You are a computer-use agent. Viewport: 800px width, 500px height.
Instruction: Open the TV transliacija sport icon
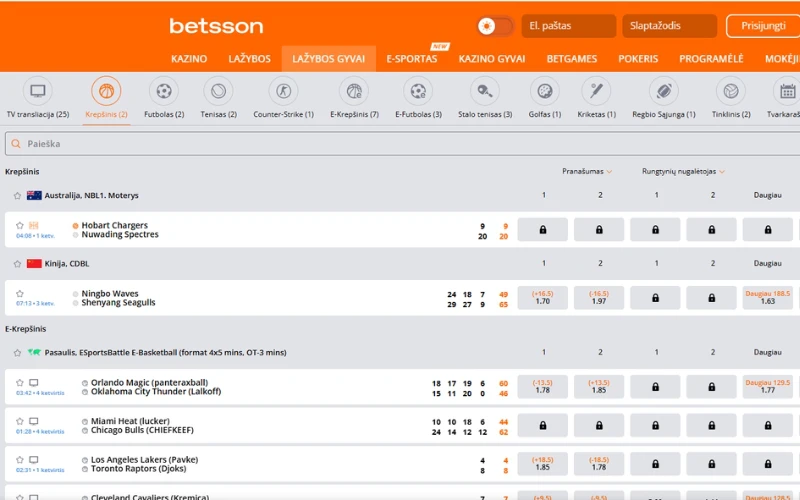(x=38, y=91)
